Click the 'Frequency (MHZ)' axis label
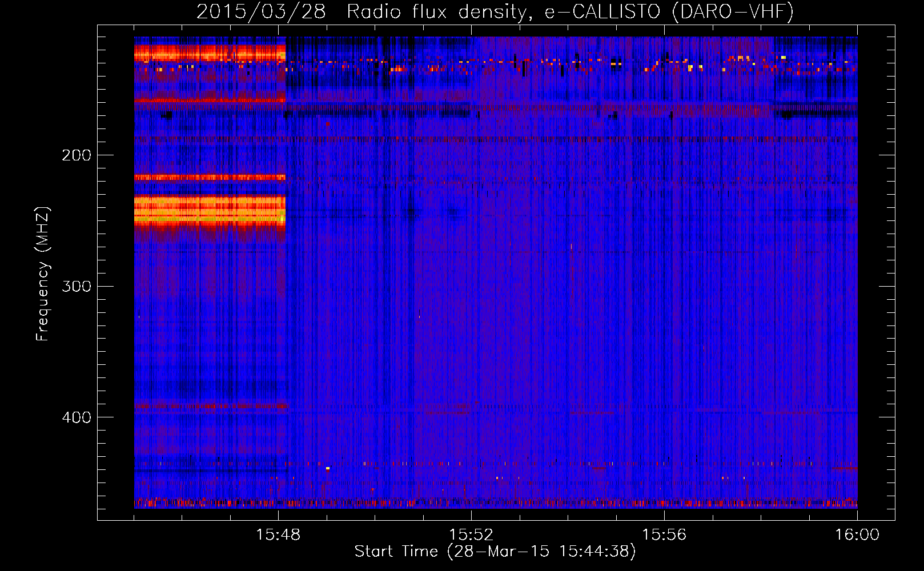 click(x=43, y=274)
